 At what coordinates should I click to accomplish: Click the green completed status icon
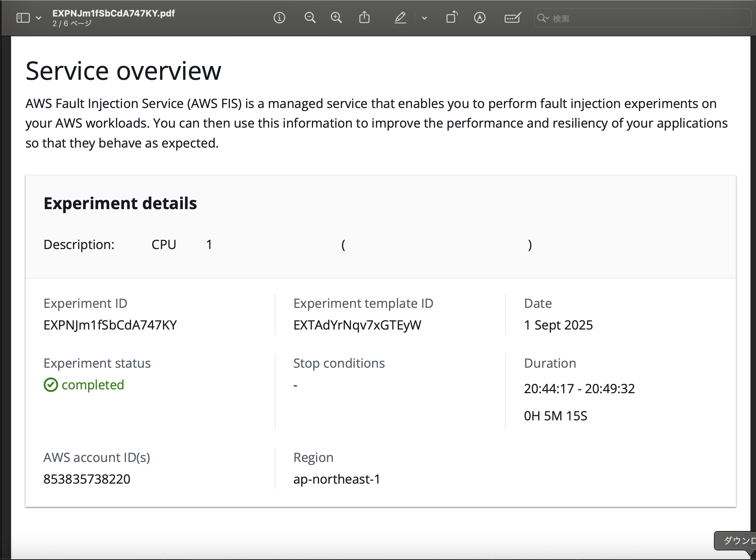click(x=51, y=385)
